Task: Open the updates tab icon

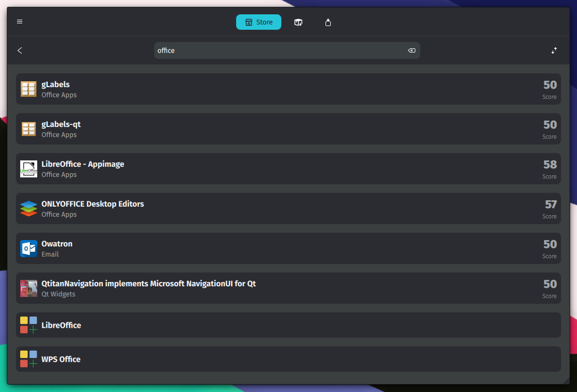Action: pos(328,22)
